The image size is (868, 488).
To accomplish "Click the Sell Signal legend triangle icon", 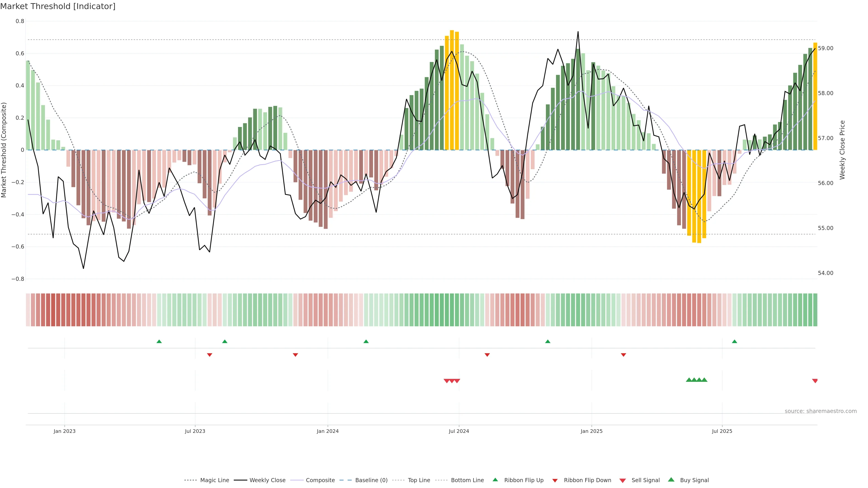I will click(x=622, y=481).
